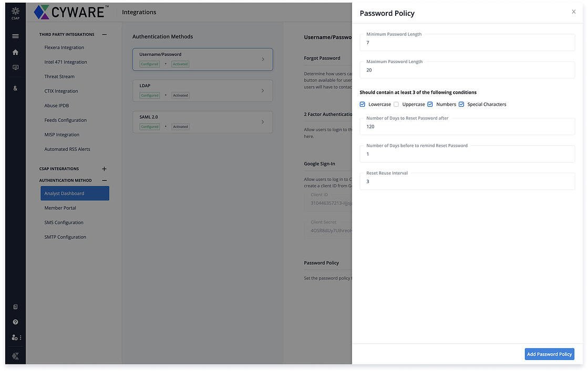Open the hamburger menu in sidebar
Image resolution: width=588 pixels, height=372 pixels.
15,36
